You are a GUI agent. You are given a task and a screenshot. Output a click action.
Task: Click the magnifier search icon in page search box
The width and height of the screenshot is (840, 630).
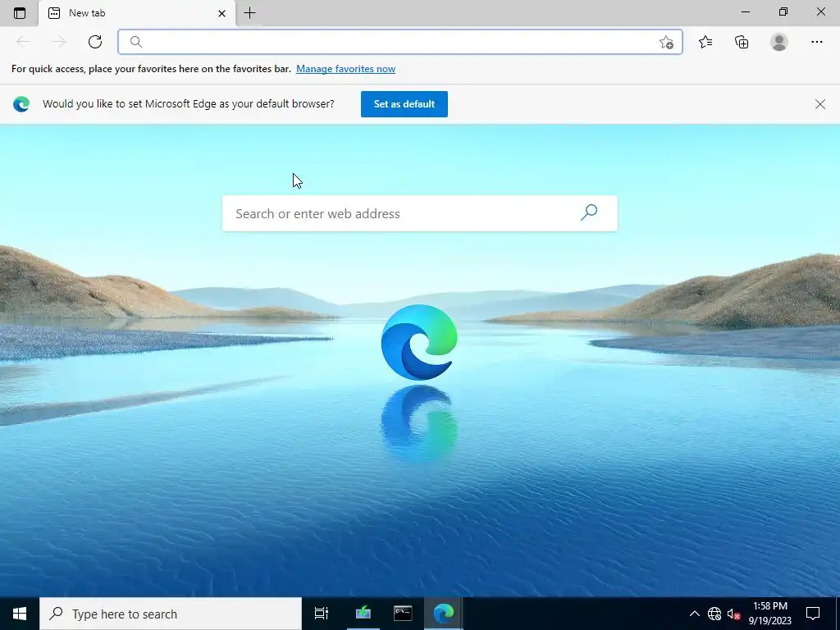click(x=589, y=212)
